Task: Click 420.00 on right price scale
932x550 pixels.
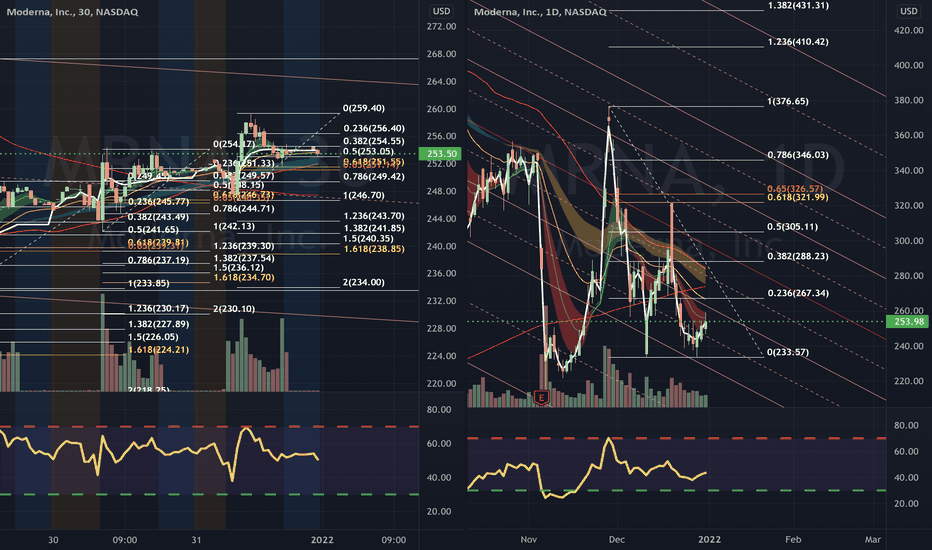Action: pyautogui.click(x=908, y=31)
